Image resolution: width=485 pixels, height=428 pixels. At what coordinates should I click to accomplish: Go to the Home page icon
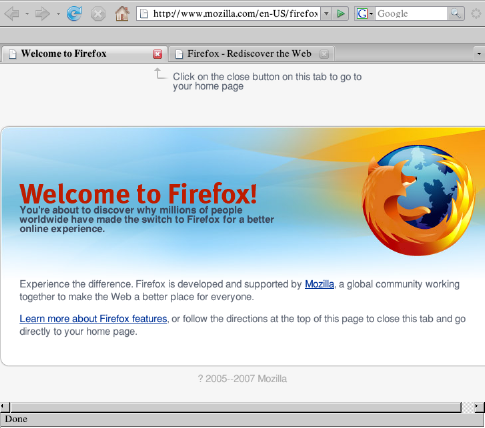[x=122, y=14]
